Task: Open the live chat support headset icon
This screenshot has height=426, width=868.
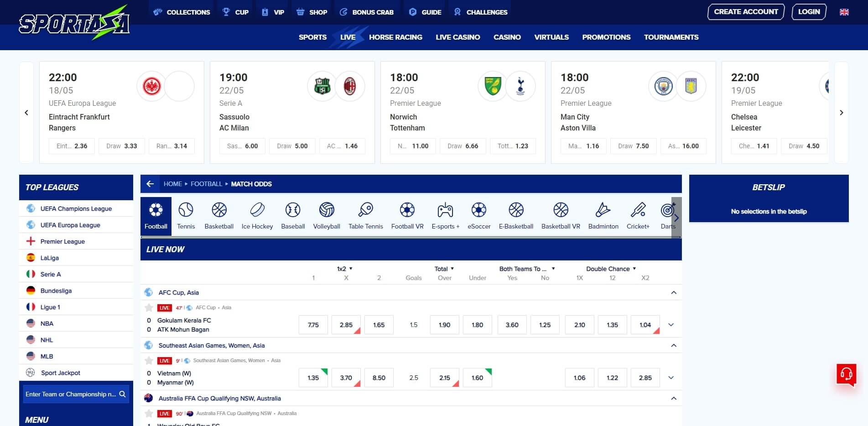Action: 847,374
